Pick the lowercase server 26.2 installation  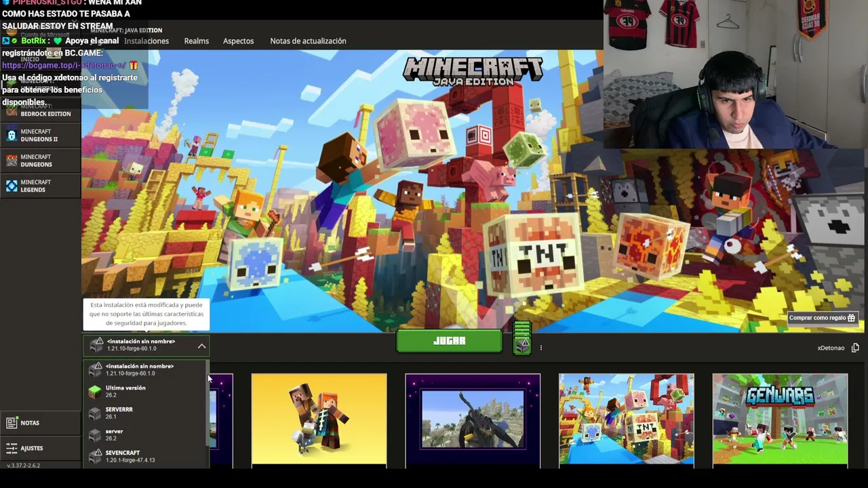(x=146, y=435)
